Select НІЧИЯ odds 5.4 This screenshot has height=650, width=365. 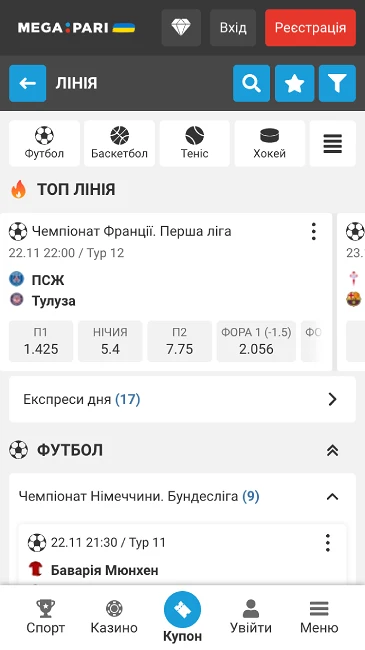click(110, 341)
